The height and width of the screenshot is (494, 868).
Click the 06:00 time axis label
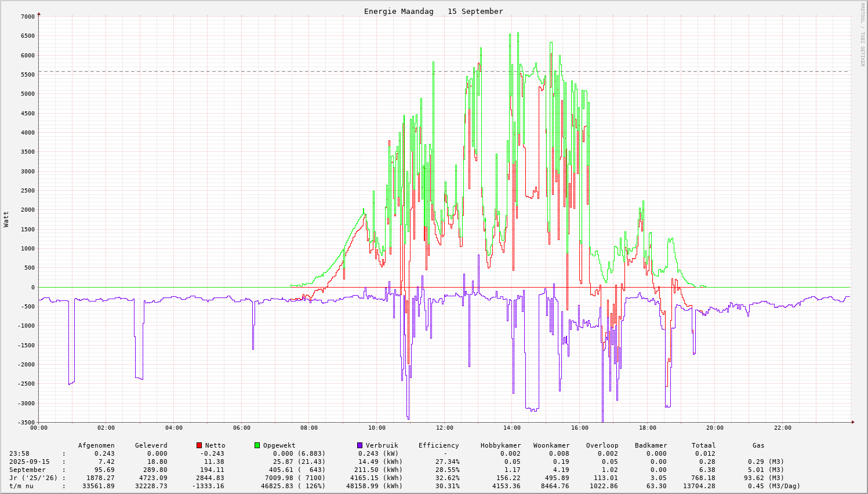(x=241, y=428)
